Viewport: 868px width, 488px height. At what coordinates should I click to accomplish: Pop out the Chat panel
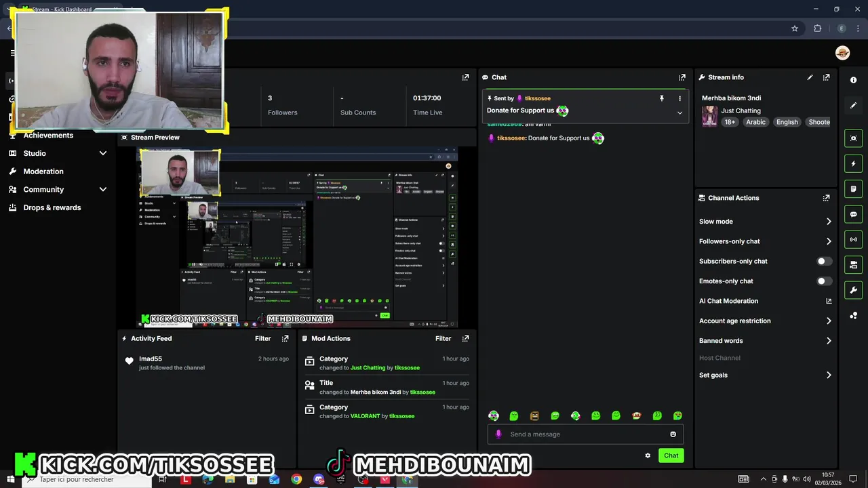[x=682, y=77]
